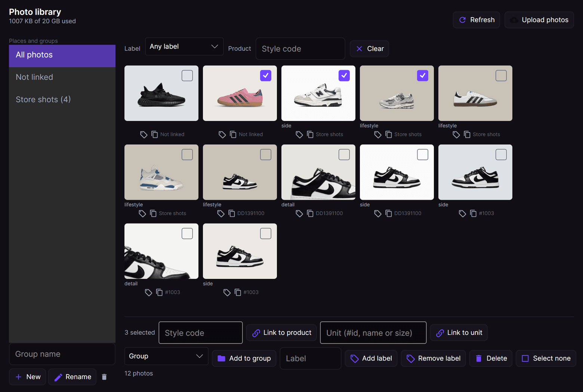The image size is (583, 392).
Task: Click the Group name input field
Action: [x=62, y=354]
